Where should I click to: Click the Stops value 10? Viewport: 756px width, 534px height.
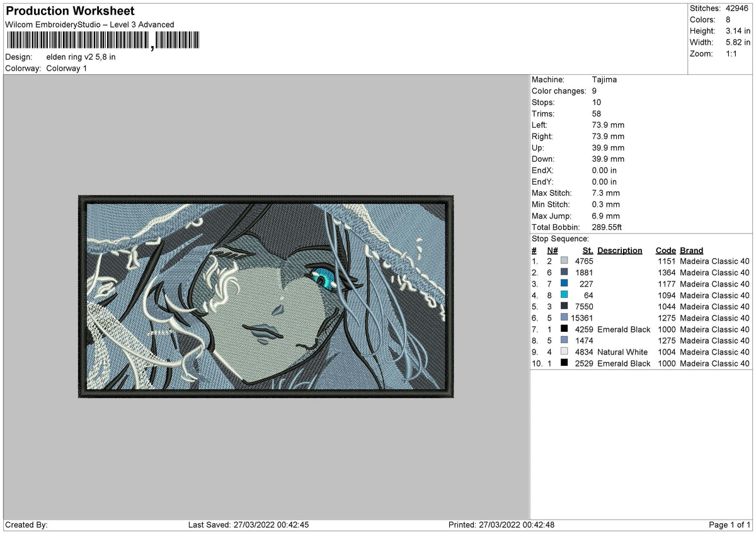click(597, 102)
